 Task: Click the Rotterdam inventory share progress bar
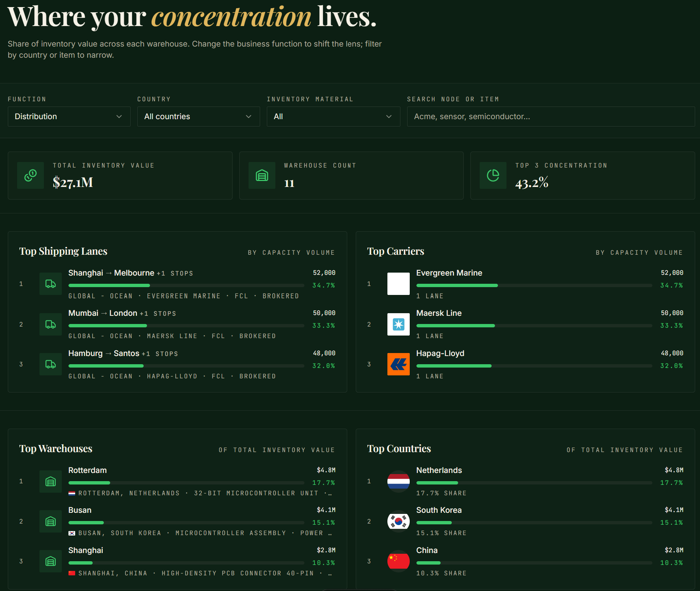click(186, 483)
